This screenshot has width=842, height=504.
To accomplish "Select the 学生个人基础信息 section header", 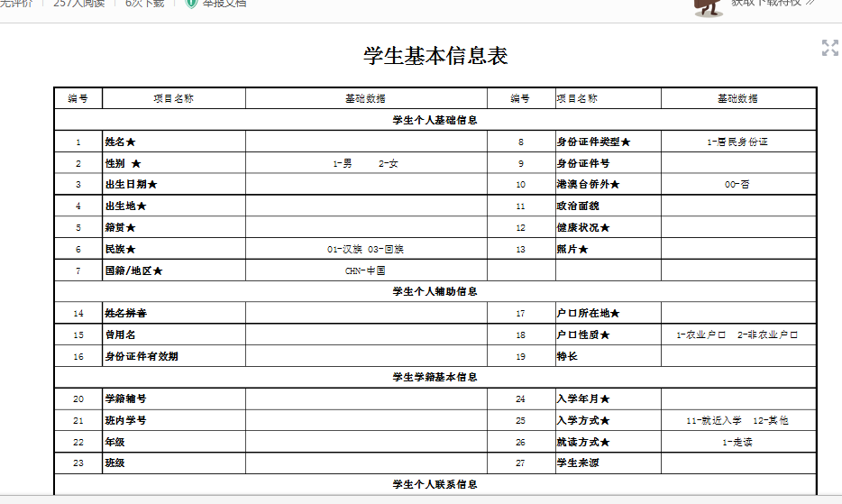I will [435, 120].
